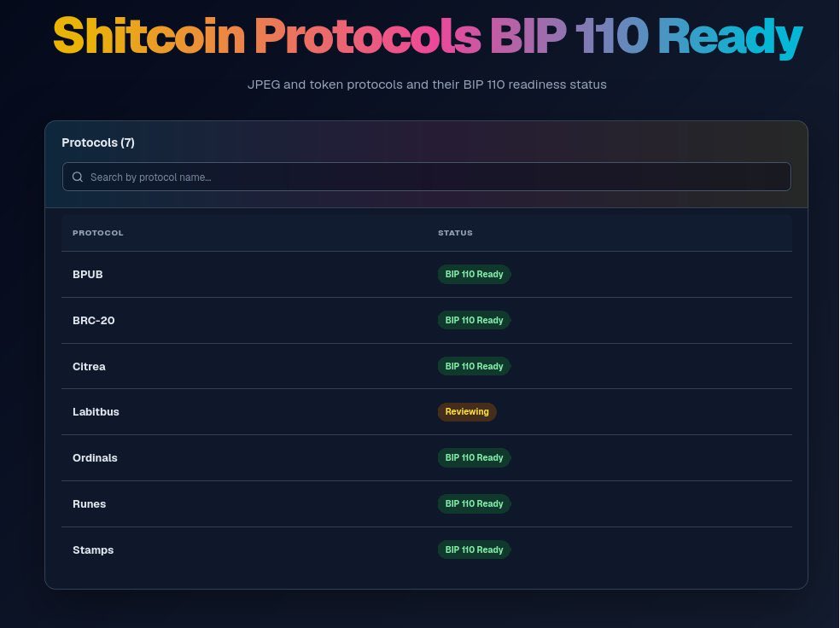Click Stamps' BIP 110 Ready status badge

(474, 549)
